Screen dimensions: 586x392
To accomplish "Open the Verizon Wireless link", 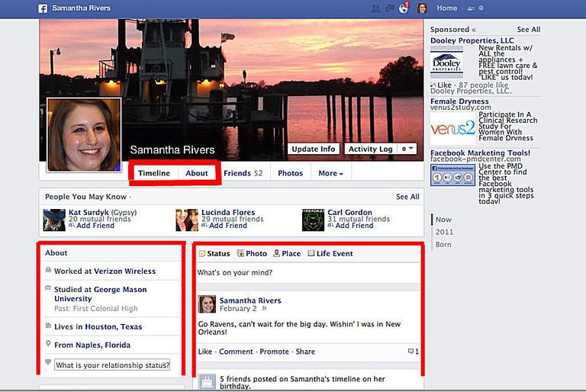I will tap(124, 271).
